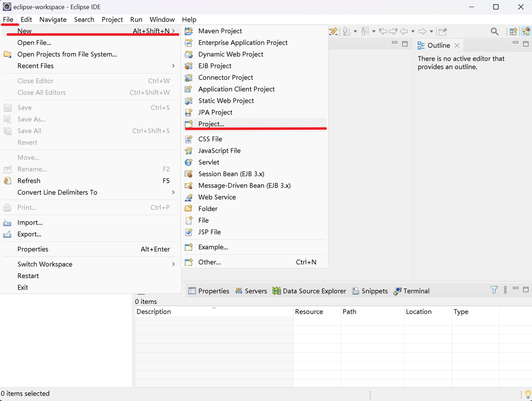Open the Help menu
The width and height of the screenshot is (532, 401).
189,20
